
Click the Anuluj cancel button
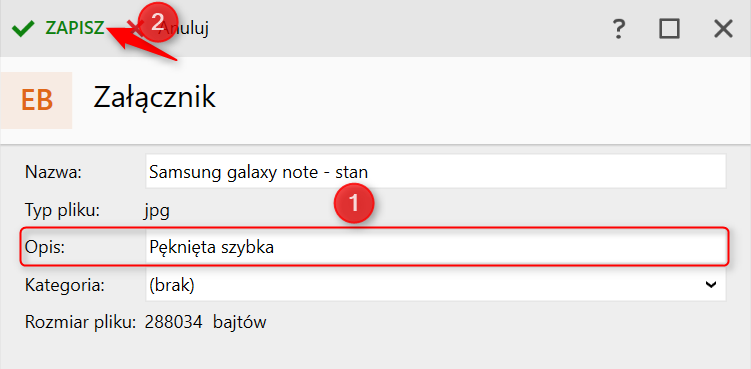tap(168, 29)
